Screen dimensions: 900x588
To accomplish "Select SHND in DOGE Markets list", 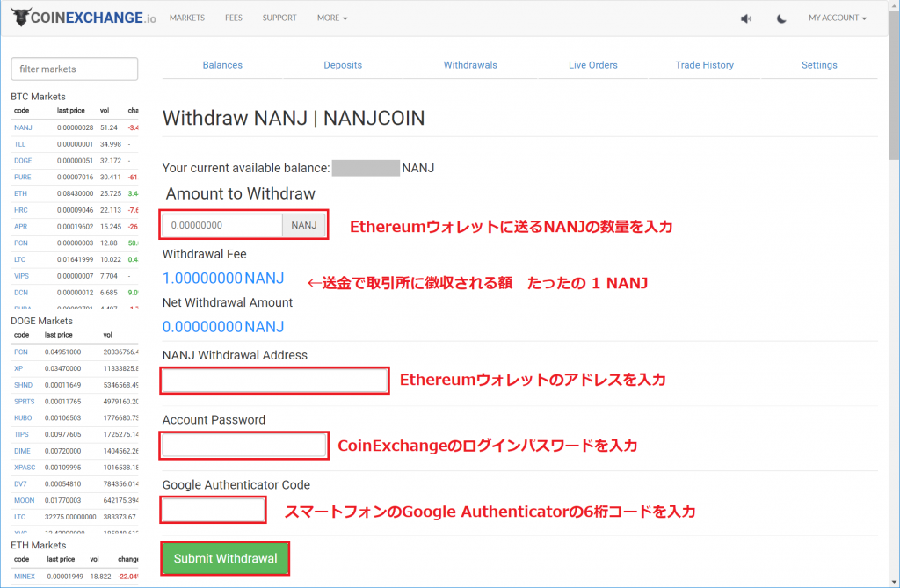I will tap(23, 385).
